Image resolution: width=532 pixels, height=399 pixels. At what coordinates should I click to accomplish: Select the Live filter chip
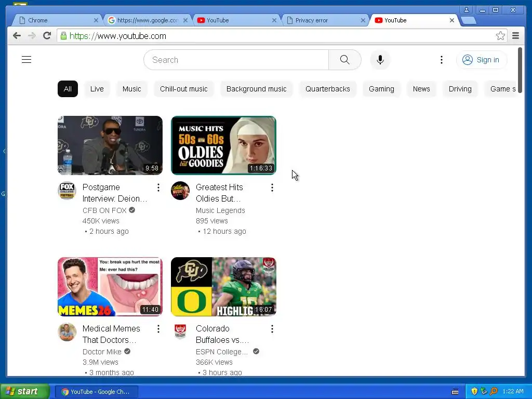pyautogui.click(x=97, y=89)
